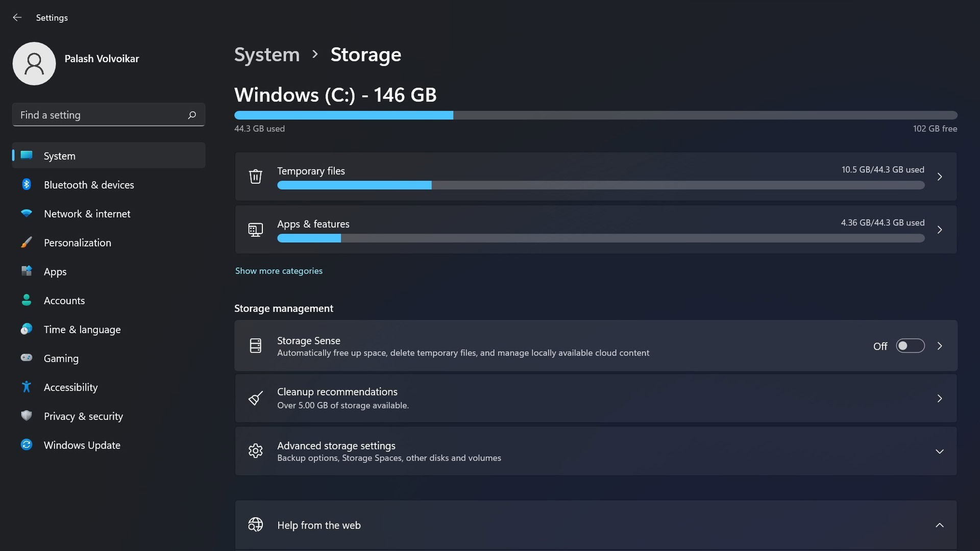The width and height of the screenshot is (980, 551).
Task: Click the Advanced storage settings gear icon
Action: coord(254,451)
